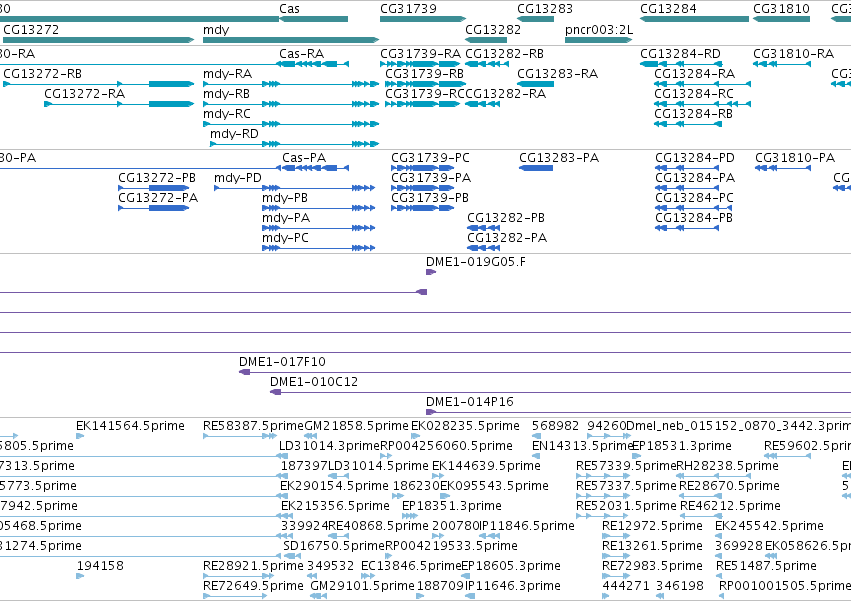Screen dimensions: 851x601
Task: Click transcript label CG13284-RC
Action: click(694, 94)
